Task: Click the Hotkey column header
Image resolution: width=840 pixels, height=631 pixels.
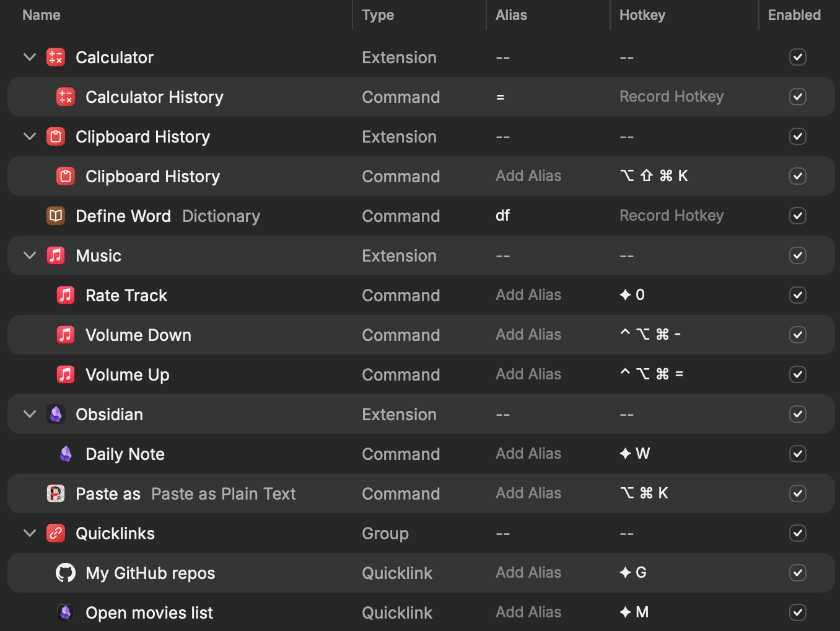Action: coord(642,15)
